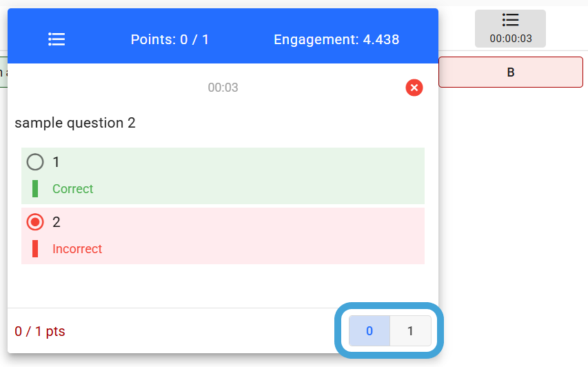Click the Correct label under answer 1
This screenshot has width=588, height=367.
(73, 189)
